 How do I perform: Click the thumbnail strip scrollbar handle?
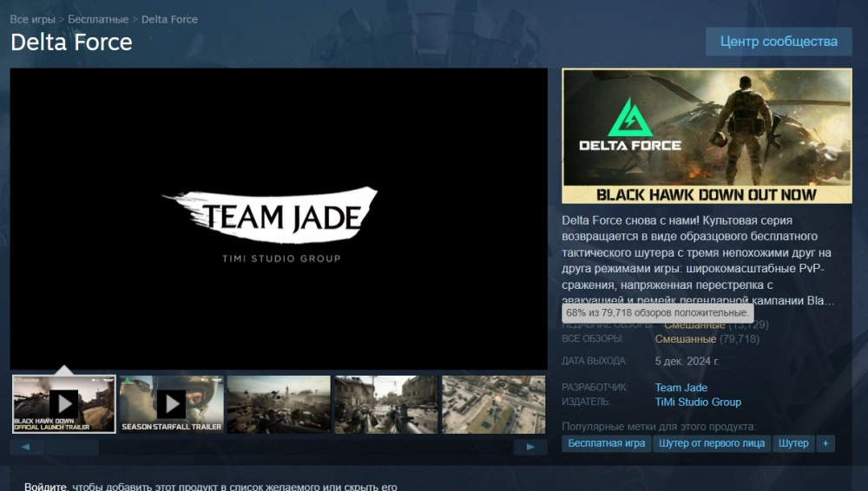(x=71, y=447)
